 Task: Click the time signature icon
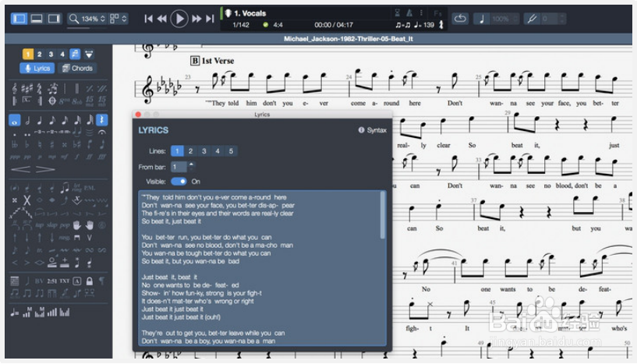(40, 89)
